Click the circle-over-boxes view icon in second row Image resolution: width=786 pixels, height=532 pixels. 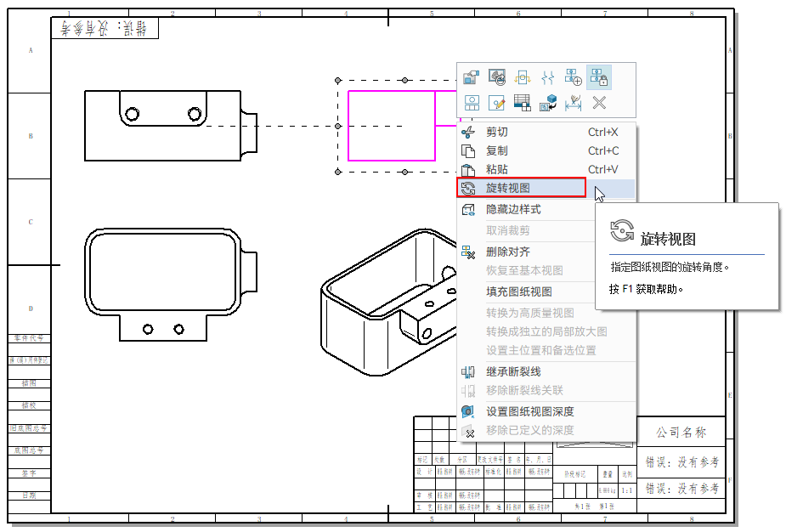click(471, 103)
